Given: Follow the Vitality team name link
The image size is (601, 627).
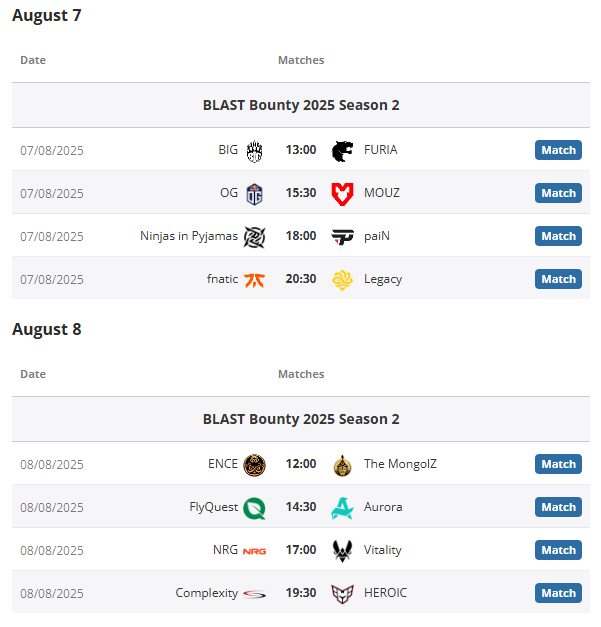Looking at the screenshot, I should [383, 550].
